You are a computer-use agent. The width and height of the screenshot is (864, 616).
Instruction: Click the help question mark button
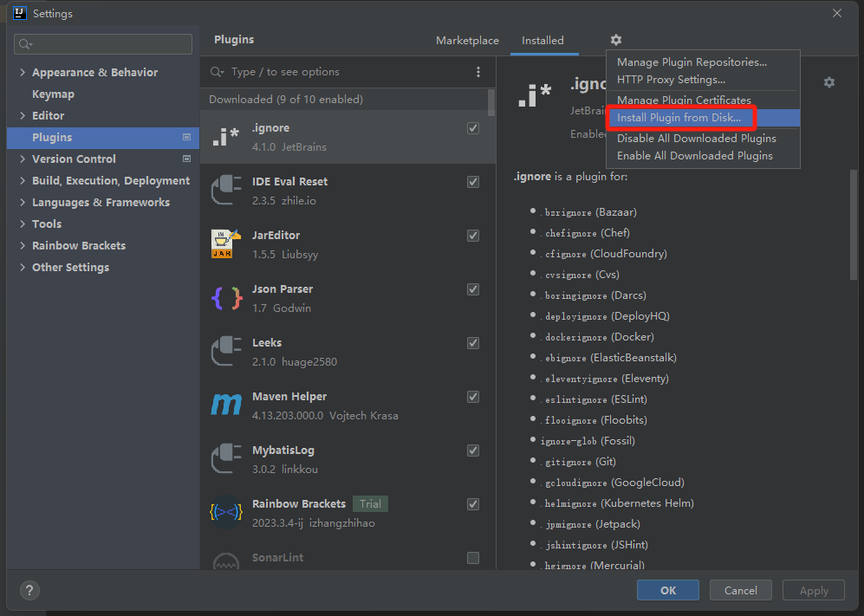pyautogui.click(x=29, y=590)
